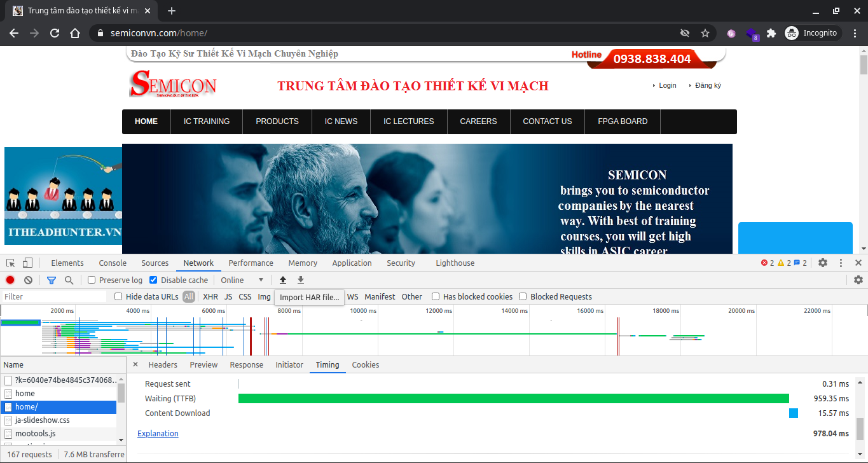The width and height of the screenshot is (868, 463).
Task: Open the Security panel tab
Action: tap(401, 263)
